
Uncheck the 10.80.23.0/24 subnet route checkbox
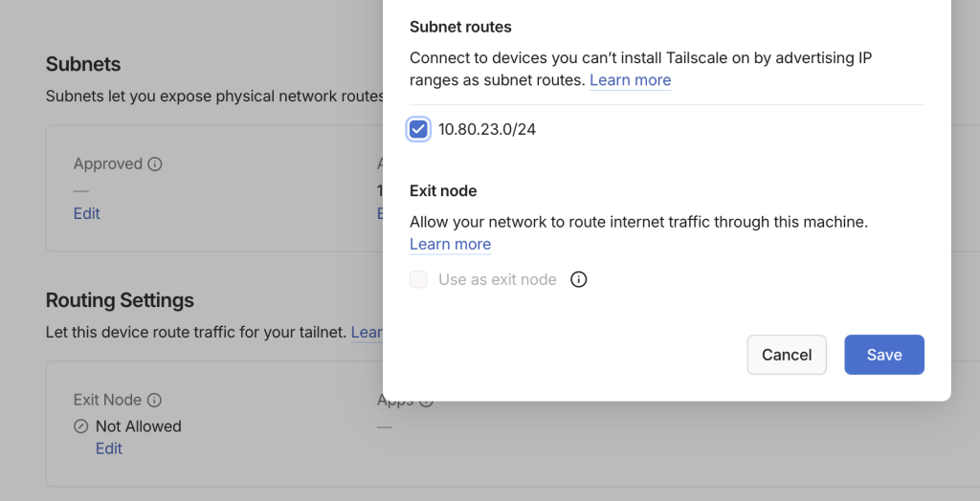pos(418,129)
